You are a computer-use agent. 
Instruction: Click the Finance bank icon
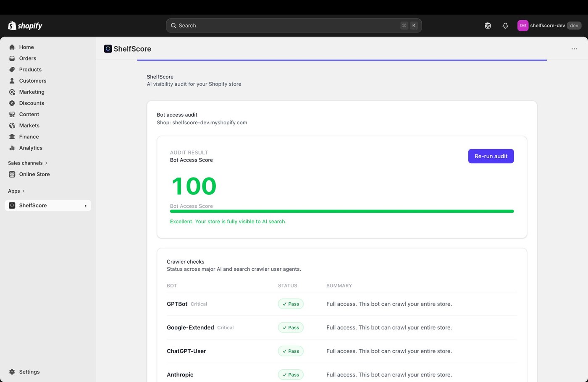tap(12, 137)
